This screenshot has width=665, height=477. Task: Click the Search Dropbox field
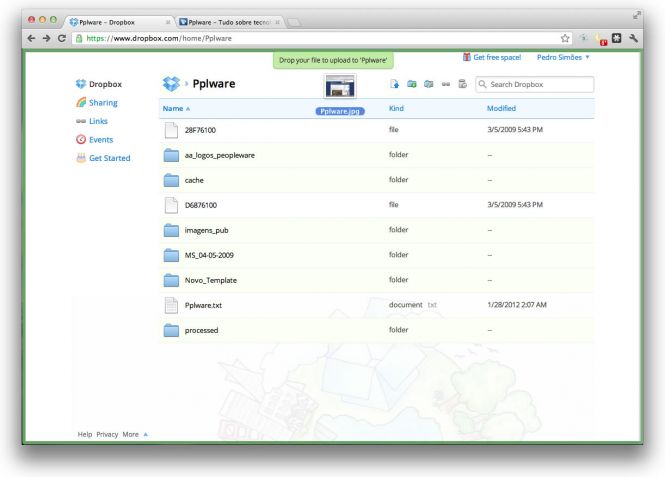(x=534, y=84)
